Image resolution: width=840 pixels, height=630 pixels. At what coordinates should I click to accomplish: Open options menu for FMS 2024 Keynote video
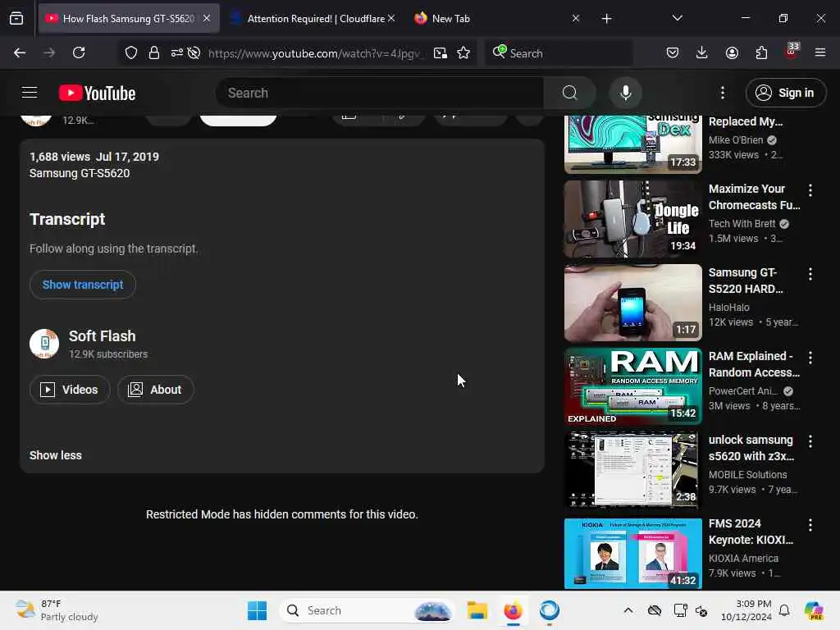[x=810, y=524]
